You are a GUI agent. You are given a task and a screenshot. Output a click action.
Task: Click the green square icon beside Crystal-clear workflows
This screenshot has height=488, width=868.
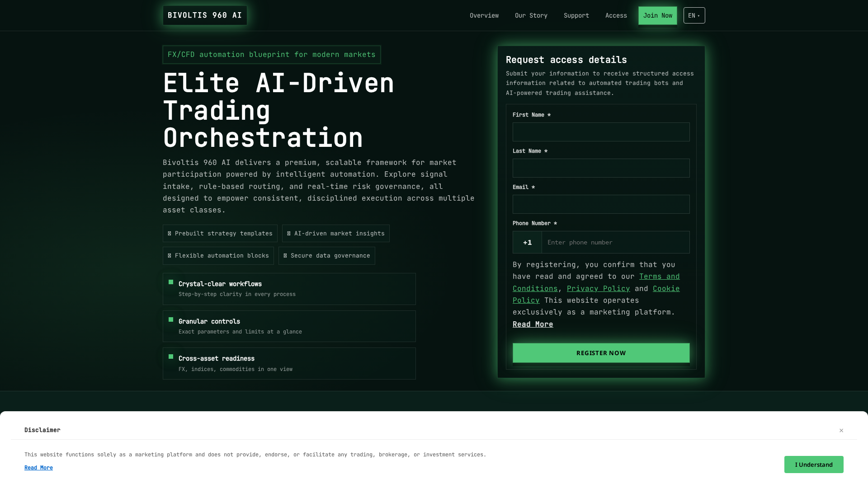[171, 282]
